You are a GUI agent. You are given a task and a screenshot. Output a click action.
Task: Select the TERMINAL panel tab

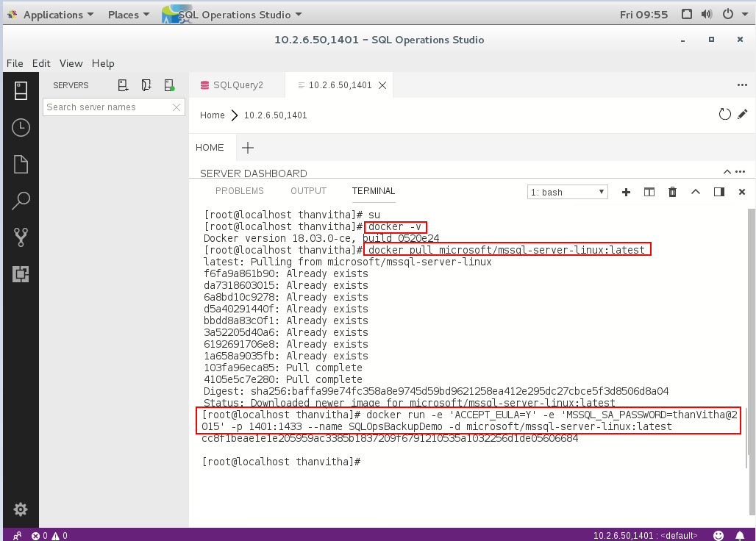pos(374,191)
